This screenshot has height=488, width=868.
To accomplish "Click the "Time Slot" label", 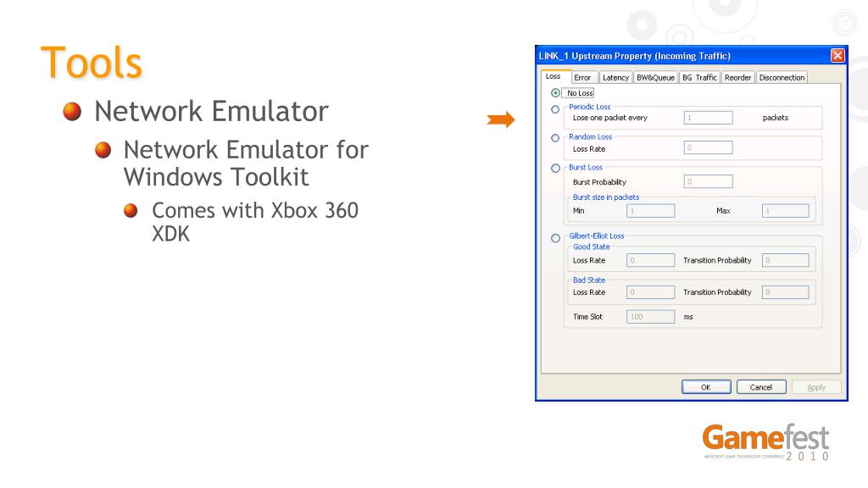I will [x=587, y=317].
